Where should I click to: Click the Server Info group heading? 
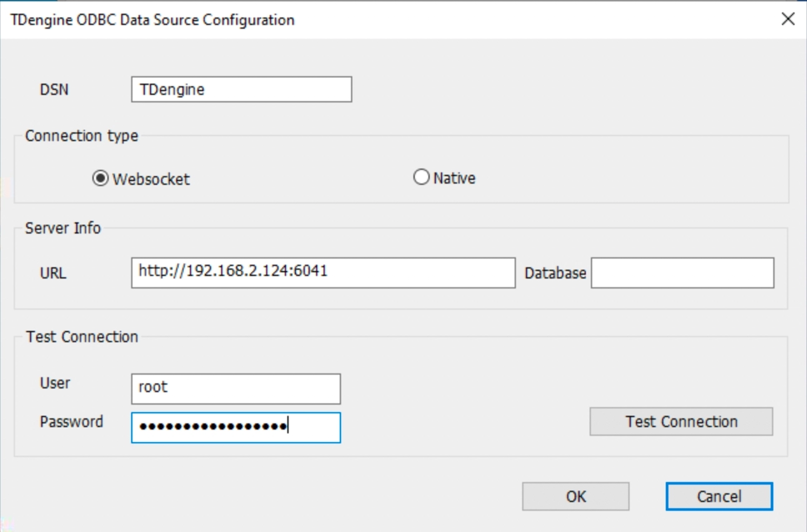[62, 229]
